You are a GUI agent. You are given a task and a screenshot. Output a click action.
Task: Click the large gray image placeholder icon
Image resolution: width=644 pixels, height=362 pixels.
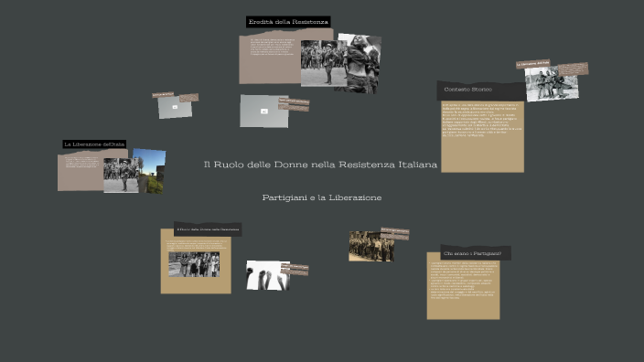264,112
